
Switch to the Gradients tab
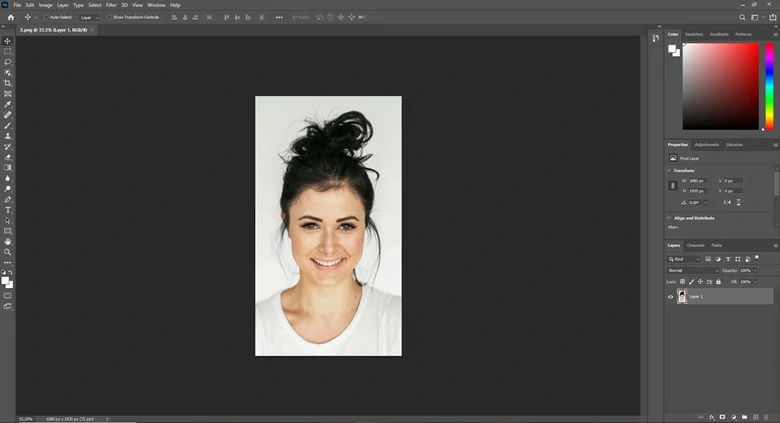click(719, 34)
